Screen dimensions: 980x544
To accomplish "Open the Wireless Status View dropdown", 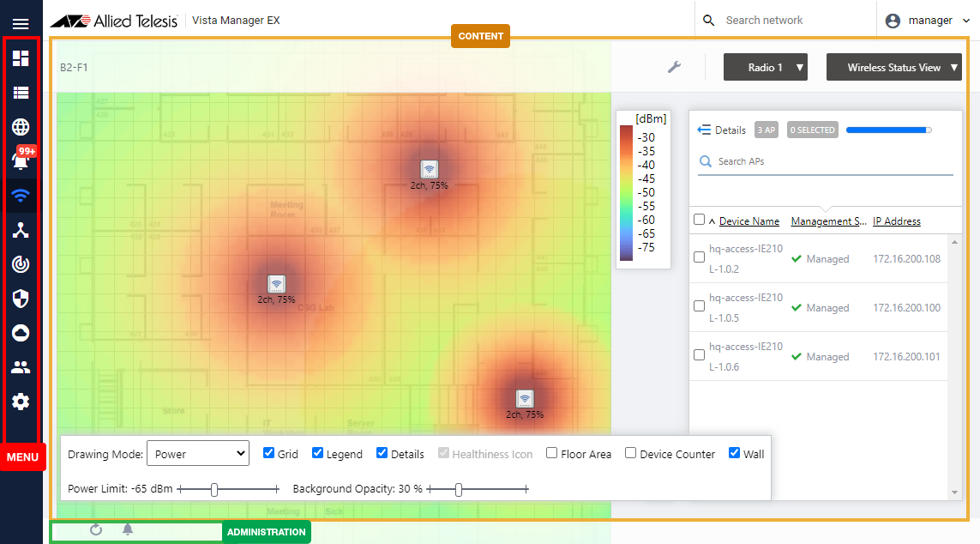I will pyautogui.click(x=893, y=68).
